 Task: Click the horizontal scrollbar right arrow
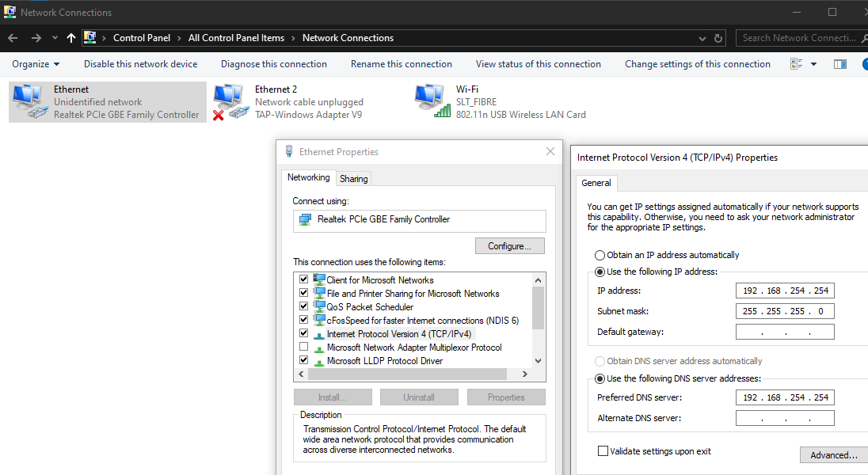pos(525,374)
